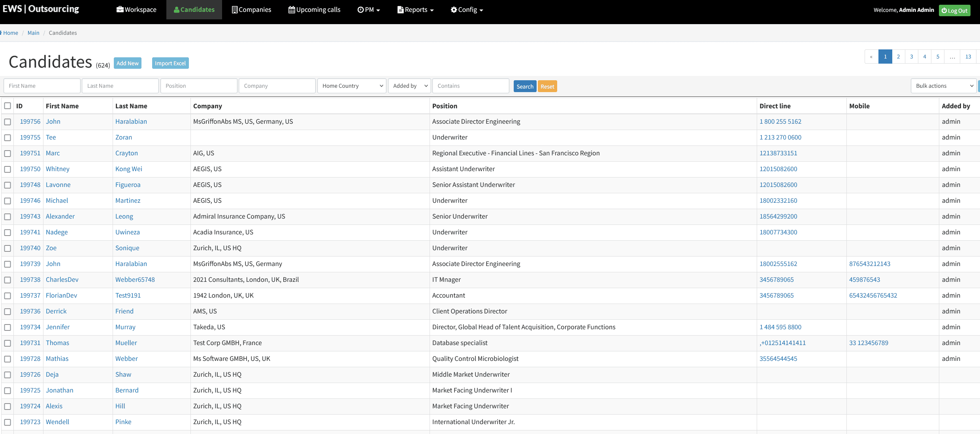This screenshot has height=434, width=980.
Task: Click the Position column header
Action: coord(445,106)
